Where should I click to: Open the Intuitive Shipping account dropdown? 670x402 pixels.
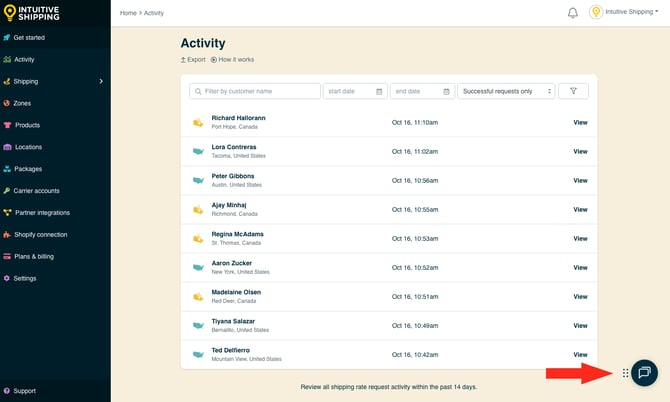[632, 12]
